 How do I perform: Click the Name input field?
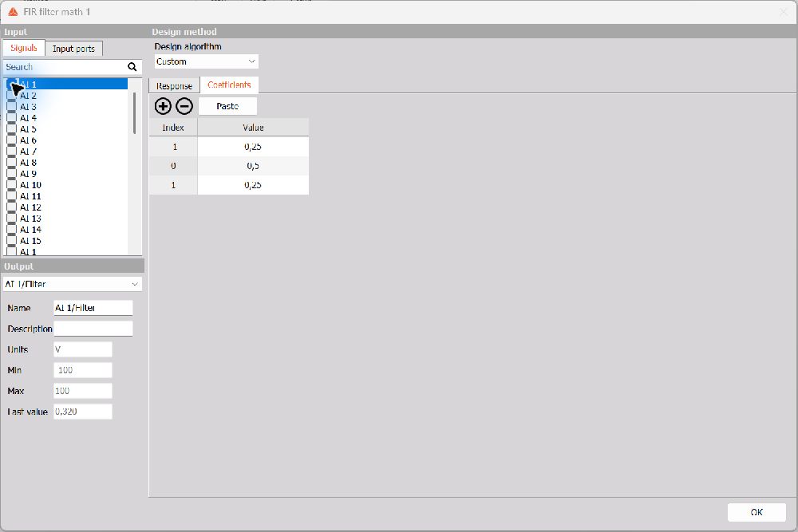pyautogui.click(x=93, y=308)
